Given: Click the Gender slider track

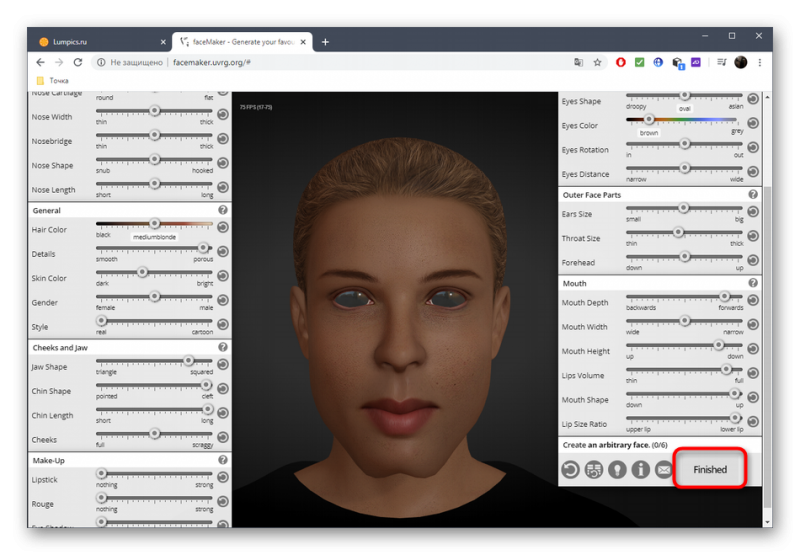Looking at the screenshot, I should [154, 296].
